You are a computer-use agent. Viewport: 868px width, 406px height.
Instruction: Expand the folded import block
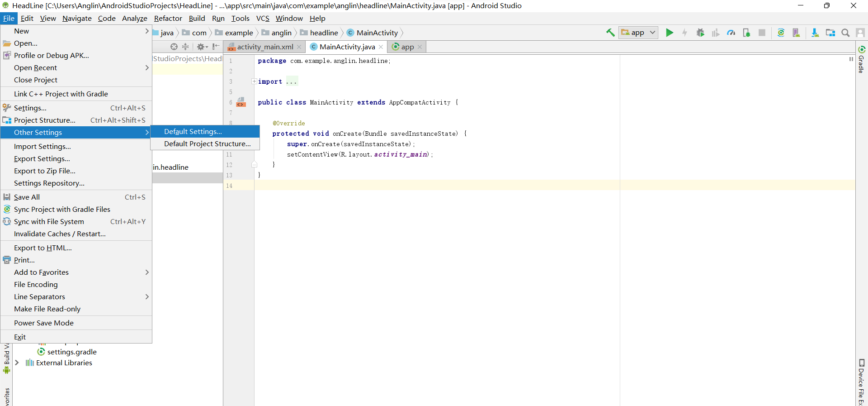pyautogui.click(x=254, y=81)
